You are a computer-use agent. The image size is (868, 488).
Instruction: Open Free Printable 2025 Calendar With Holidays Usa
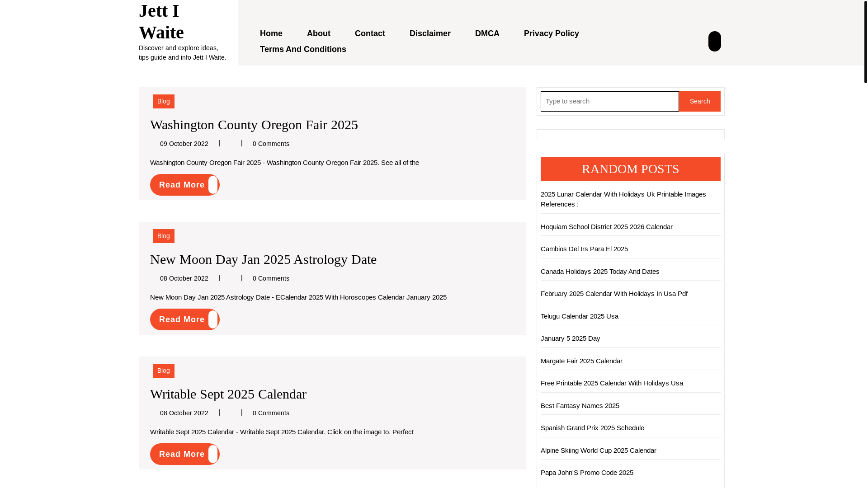point(612,383)
